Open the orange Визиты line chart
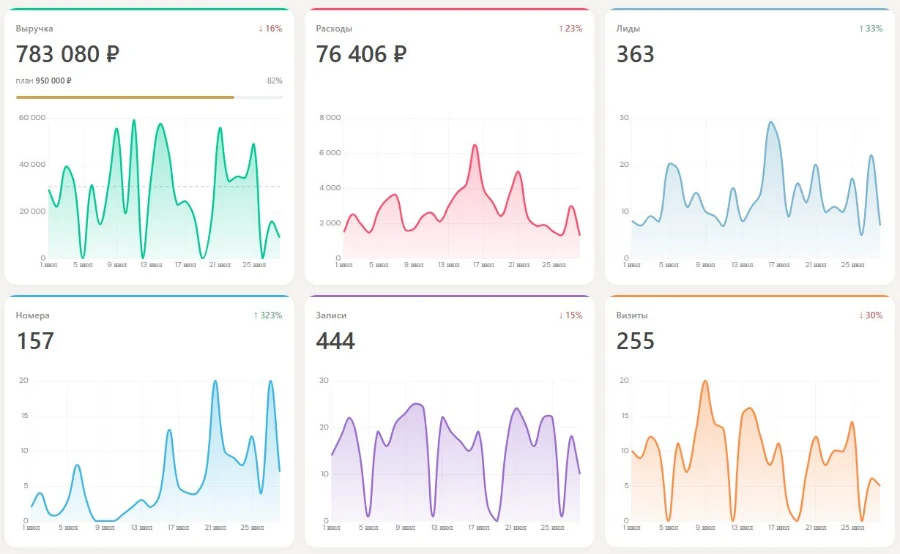 pyautogui.click(x=756, y=451)
